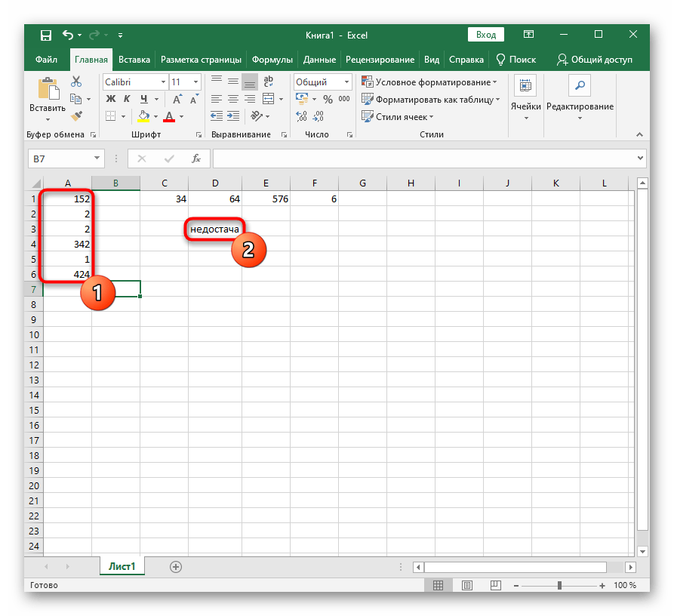
Task: Expand the Редактирование group menu
Action: pos(580,99)
